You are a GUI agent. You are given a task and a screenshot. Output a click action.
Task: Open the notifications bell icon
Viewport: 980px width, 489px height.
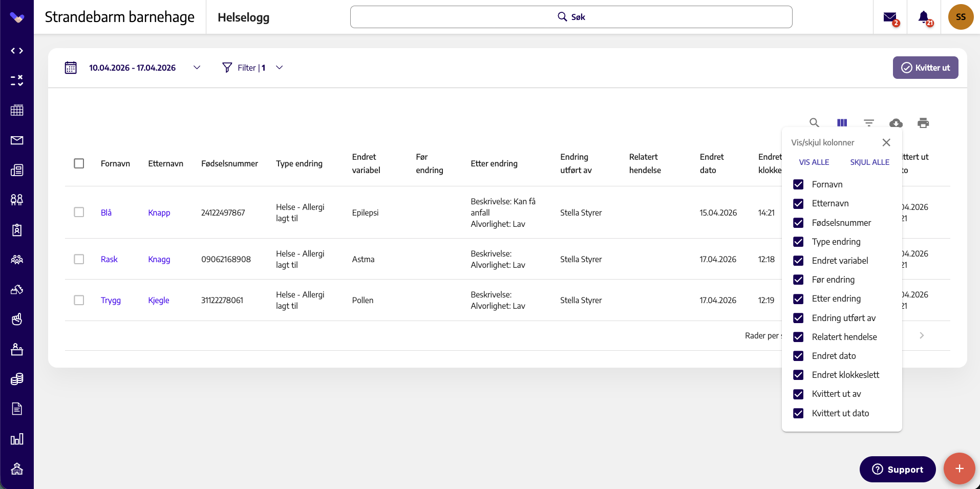coord(924,17)
